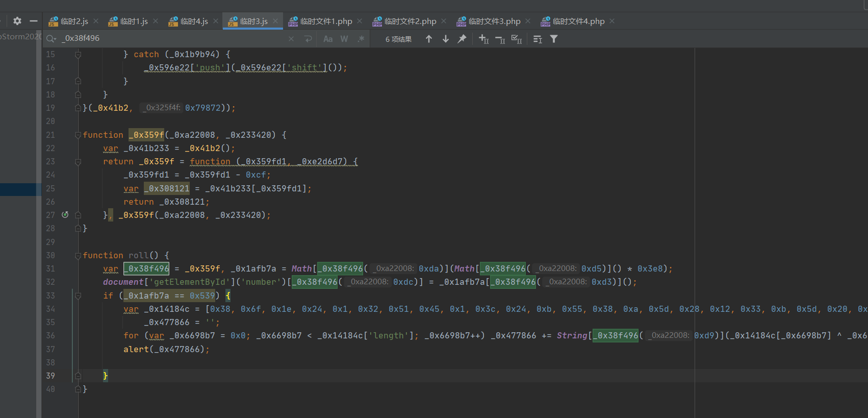The image size is (868, 418).
Task: Clear the search field text
Action: coord(291,39)
